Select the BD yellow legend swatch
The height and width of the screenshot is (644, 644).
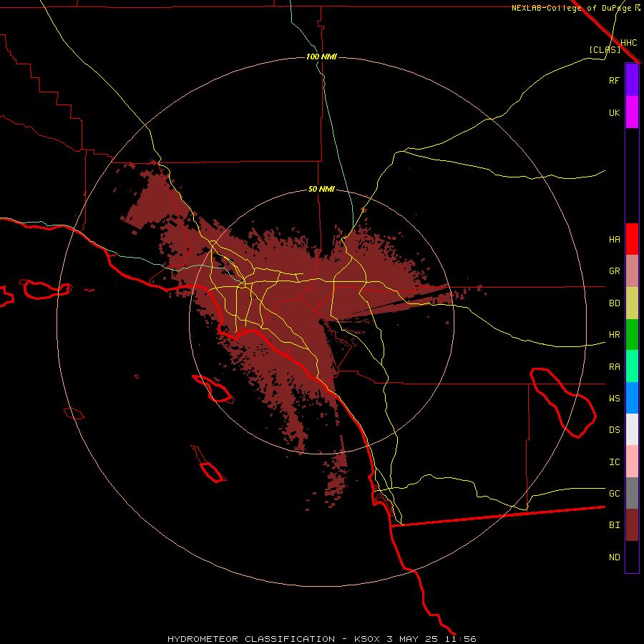632,303
